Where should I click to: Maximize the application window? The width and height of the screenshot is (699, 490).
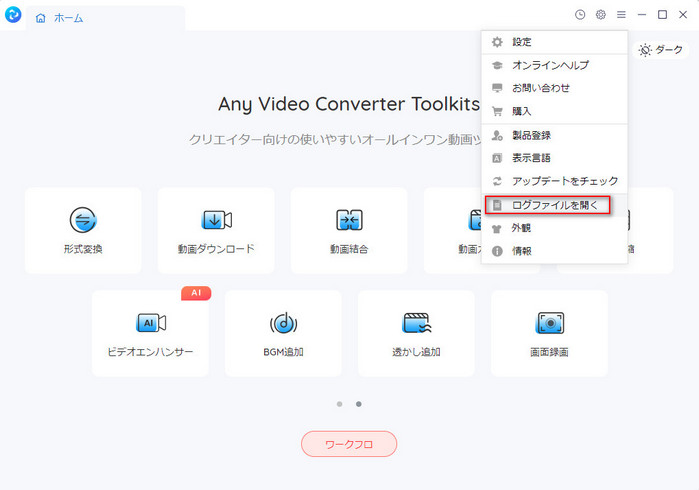point(662,15)
